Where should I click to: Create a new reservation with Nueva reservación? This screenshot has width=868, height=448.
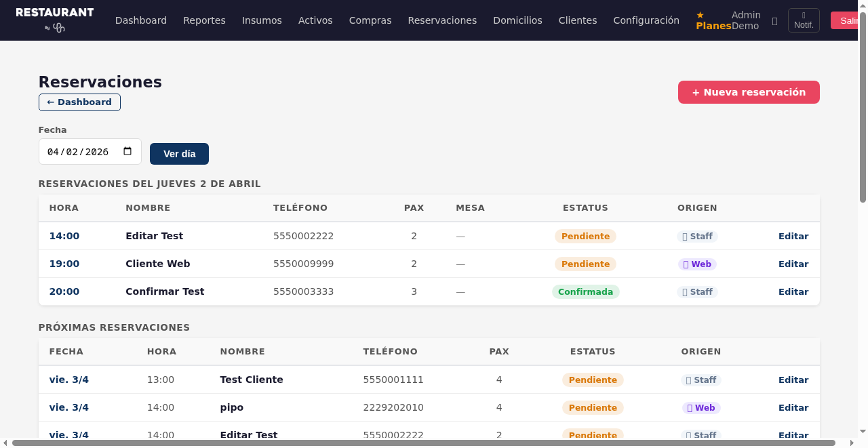coord(749,92)
